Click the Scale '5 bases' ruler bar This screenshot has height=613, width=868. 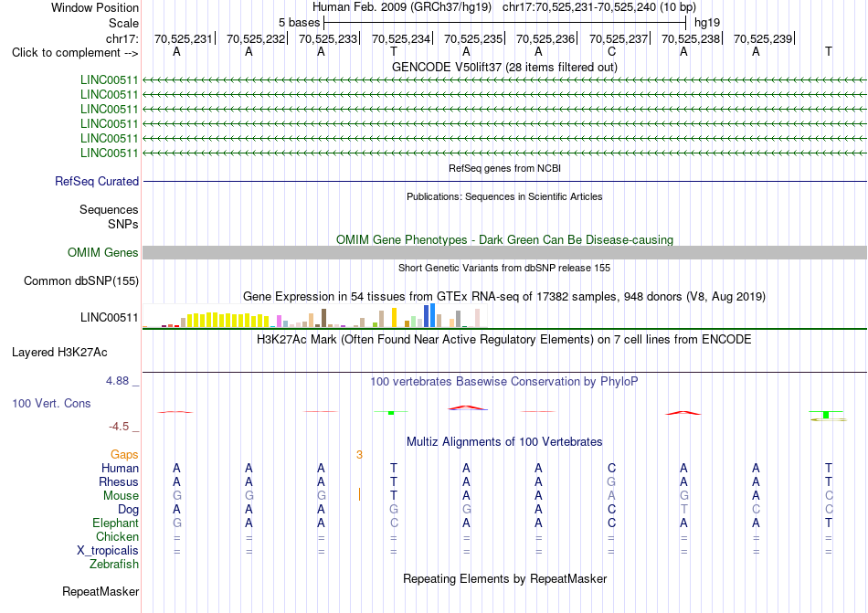pos(505,23)
